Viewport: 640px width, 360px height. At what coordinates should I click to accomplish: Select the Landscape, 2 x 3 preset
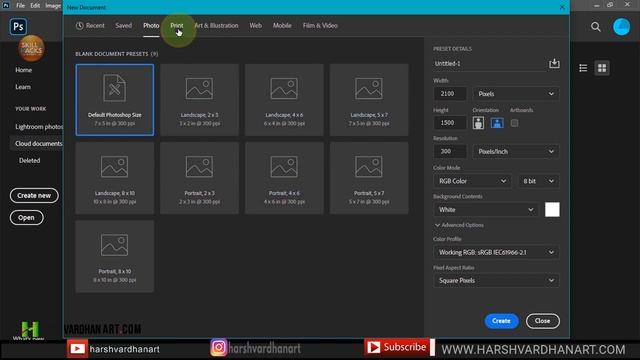click(199, 100)
